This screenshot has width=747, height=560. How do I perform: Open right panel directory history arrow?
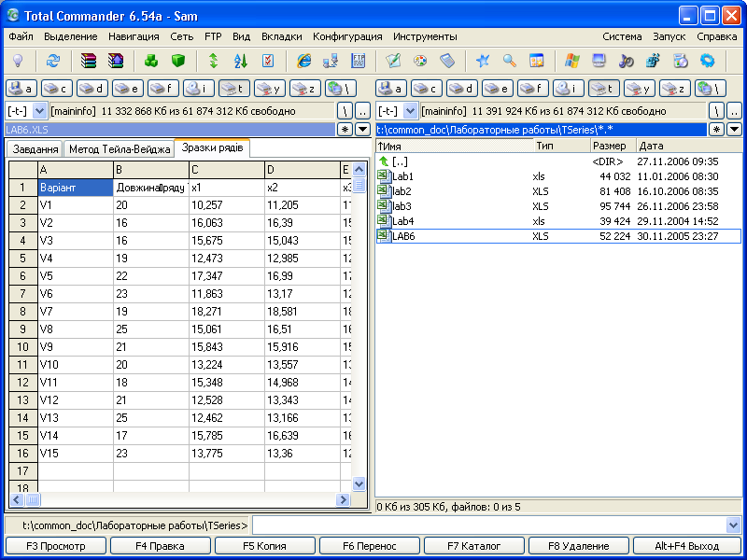tap(734, 129)
